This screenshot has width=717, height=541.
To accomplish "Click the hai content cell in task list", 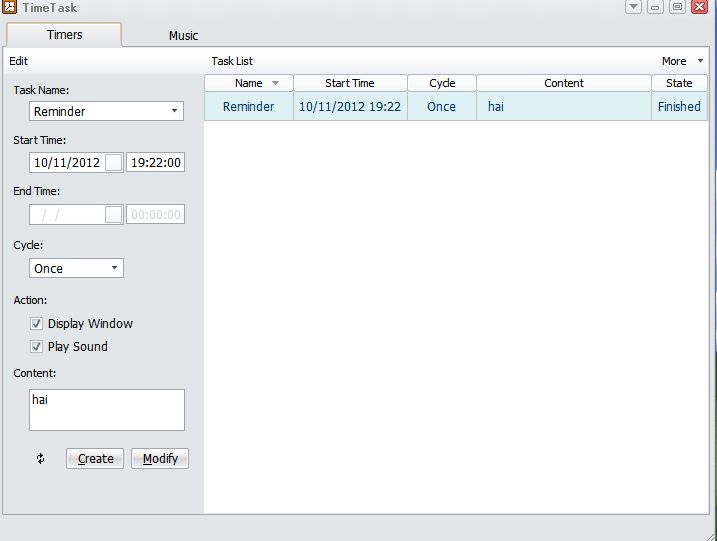I will 564,107.
